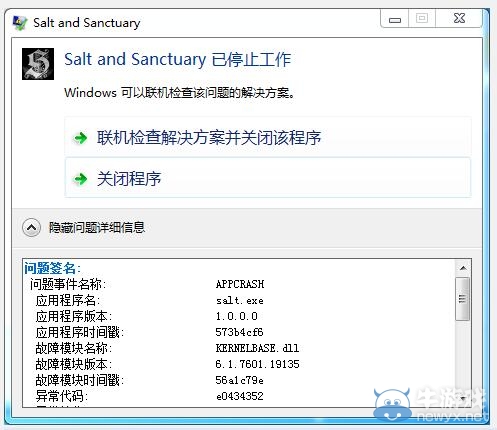
Task: Click scrollbar up arrow in details box
Action: 463,268
